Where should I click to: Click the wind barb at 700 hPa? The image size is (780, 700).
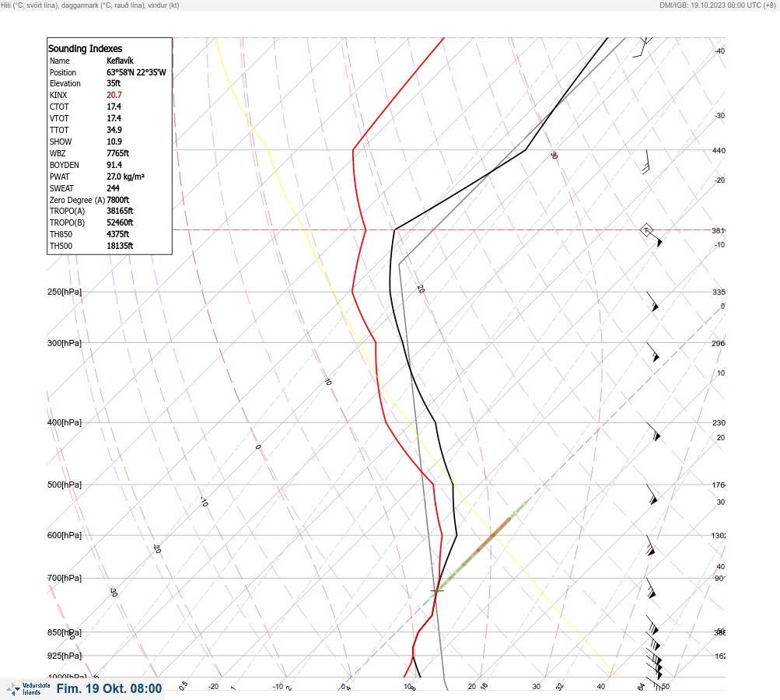(651, 588)
